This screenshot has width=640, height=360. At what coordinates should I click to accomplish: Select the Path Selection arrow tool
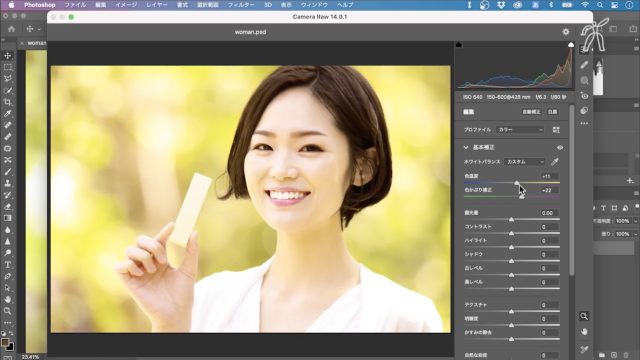click(x=7, y=288)
